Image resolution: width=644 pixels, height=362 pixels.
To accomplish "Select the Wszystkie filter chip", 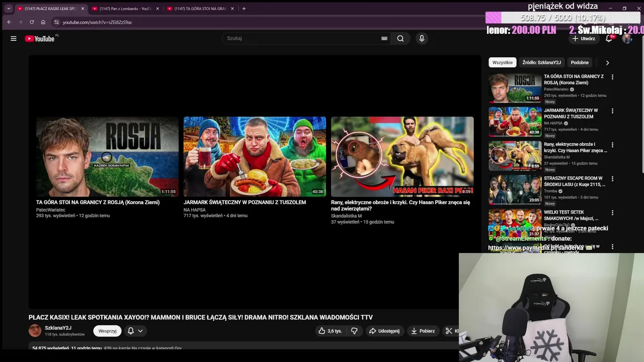I will (x=503, y=63).
